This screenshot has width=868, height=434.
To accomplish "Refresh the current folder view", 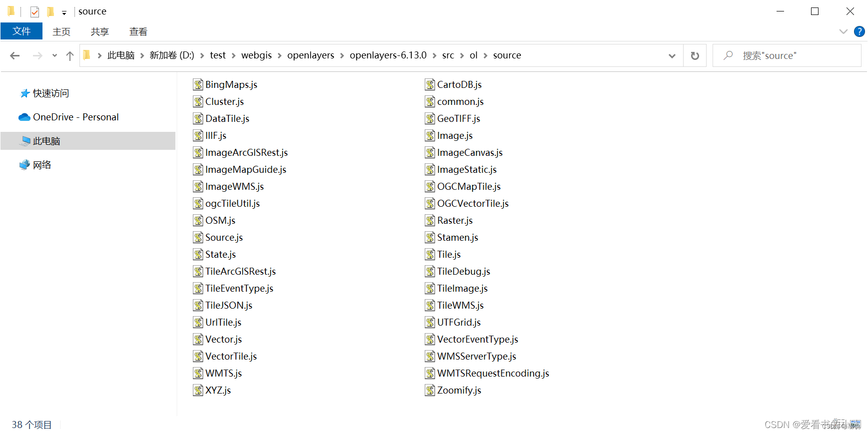I will point(695,55).
